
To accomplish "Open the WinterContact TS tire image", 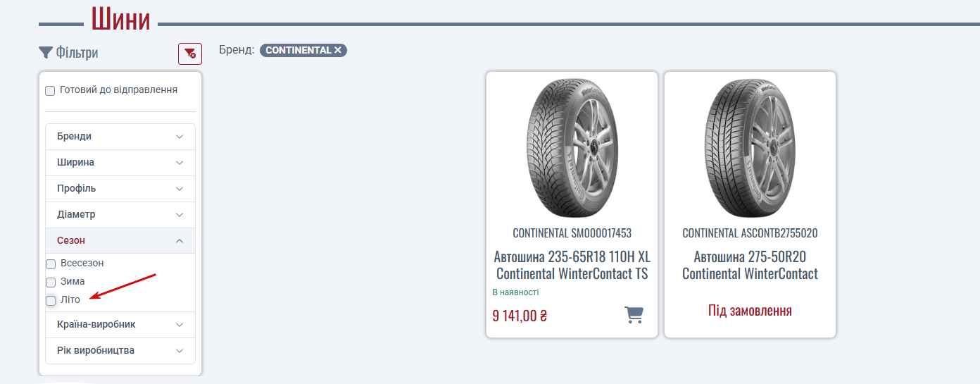I will click(572, 148).
